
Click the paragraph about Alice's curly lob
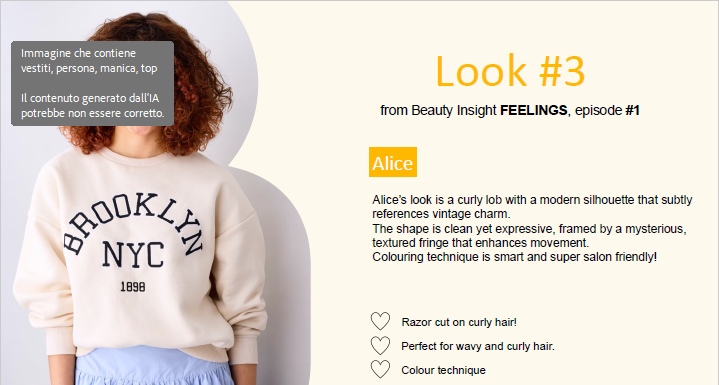pyautogui.click(x=532, y=228)
